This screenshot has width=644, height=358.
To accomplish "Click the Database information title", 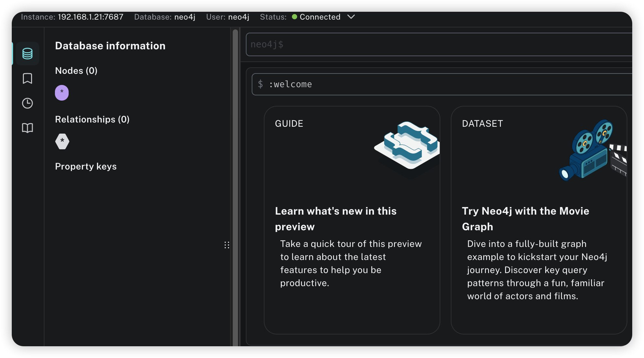I will coord(110,46).
